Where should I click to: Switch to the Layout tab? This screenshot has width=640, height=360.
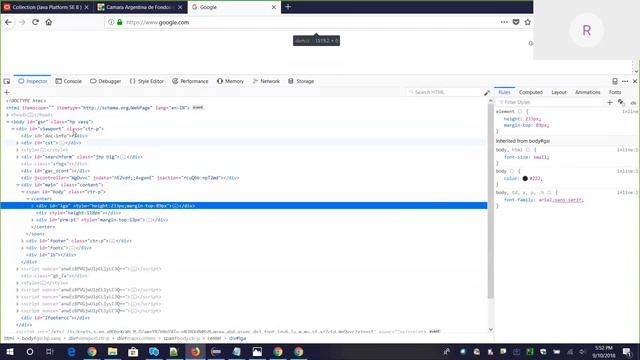tap(559, 92)
